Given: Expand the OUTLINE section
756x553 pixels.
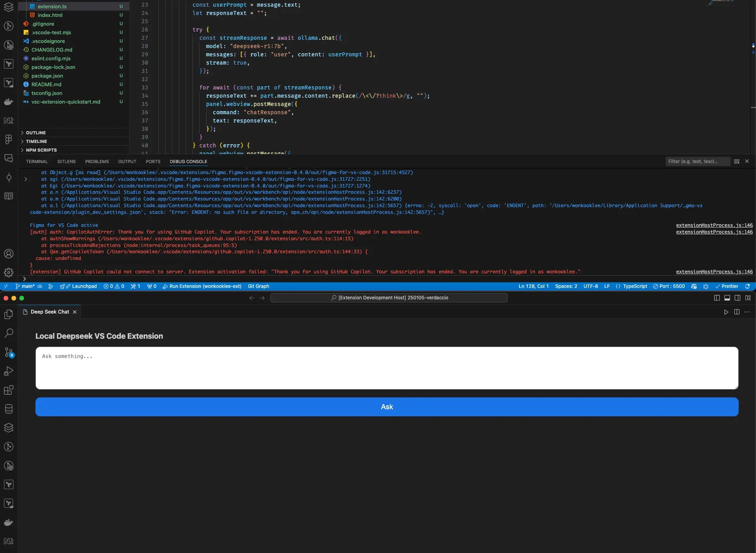Looking at the screenshot, I should tap(74, 133).
